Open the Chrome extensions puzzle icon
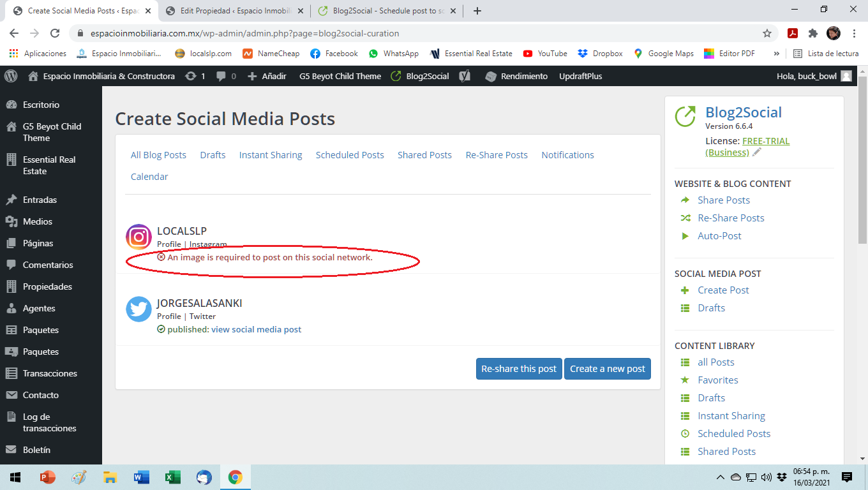The width and height of the screenshot is (868, 490). tap(813, 33)
